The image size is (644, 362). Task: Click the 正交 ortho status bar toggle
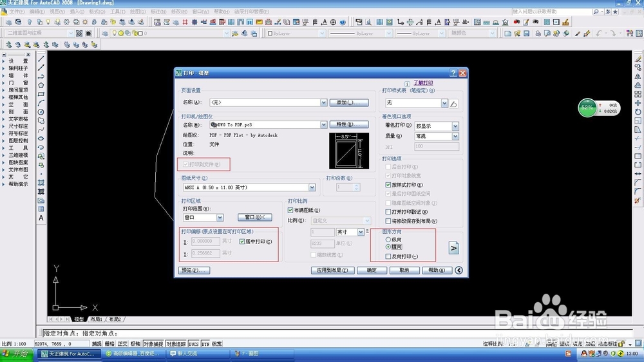coord(122,343)
